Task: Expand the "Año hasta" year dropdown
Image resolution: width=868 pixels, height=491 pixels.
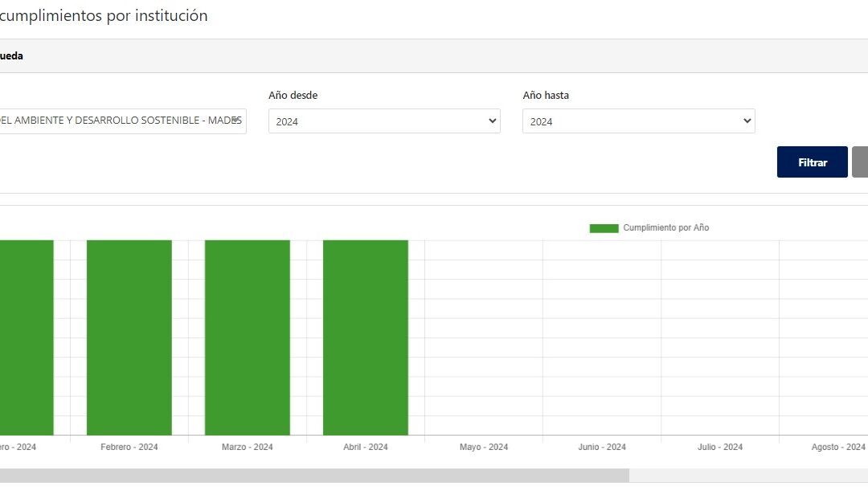Action: [x=638, y=121]
